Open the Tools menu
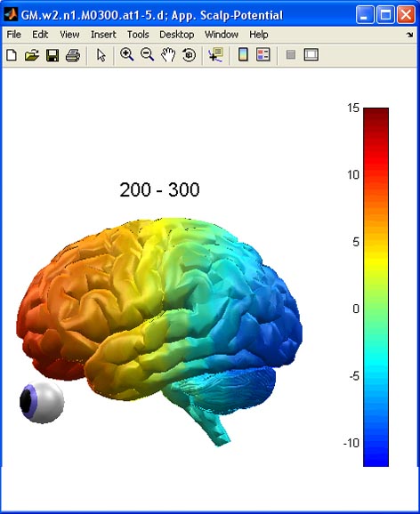This screenshot has width=420, height=514. [138, 35]
